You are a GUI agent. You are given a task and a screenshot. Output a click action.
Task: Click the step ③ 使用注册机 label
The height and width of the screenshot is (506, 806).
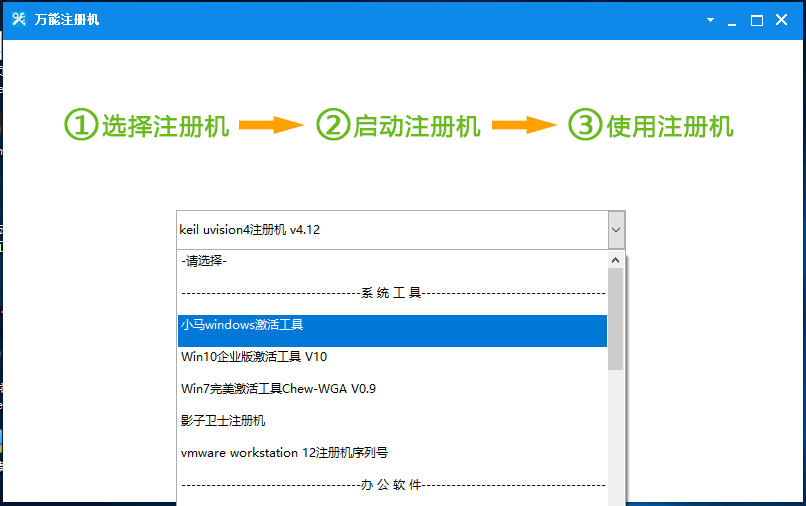[651, 126]
